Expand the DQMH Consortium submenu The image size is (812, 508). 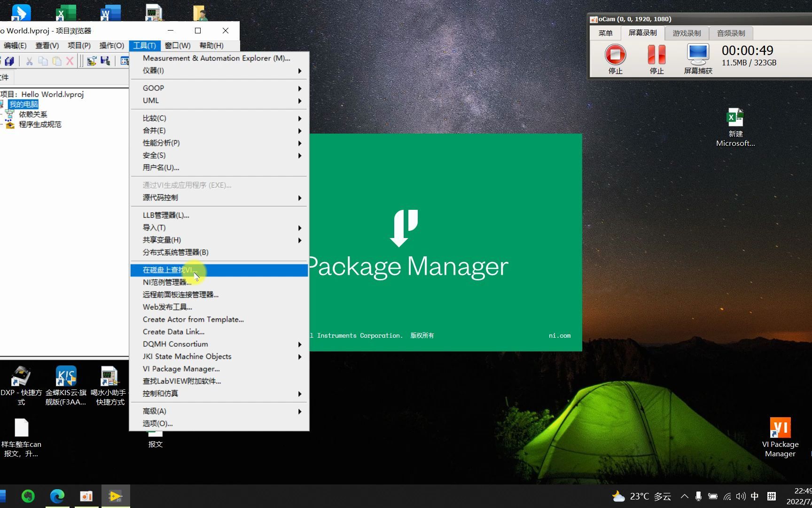pos(219,344)
